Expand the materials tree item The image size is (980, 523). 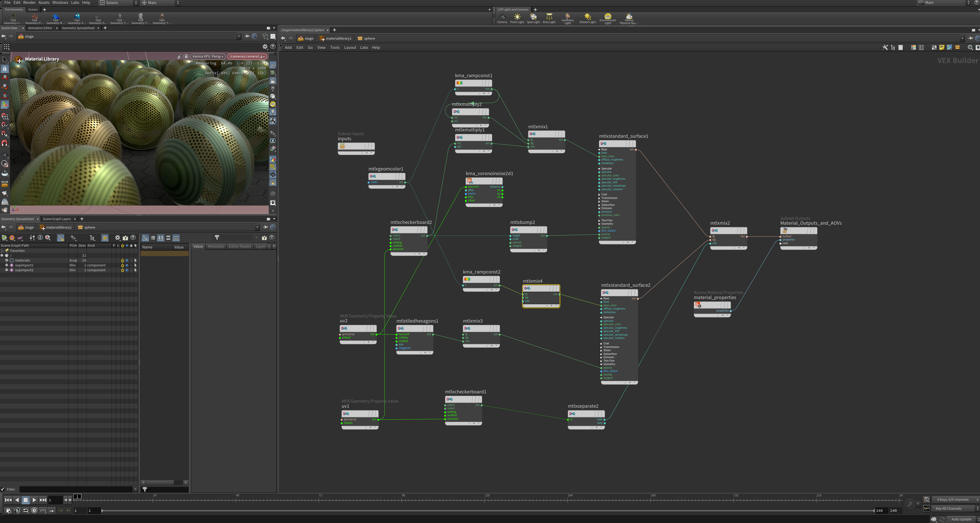click(x=6, y=260)
